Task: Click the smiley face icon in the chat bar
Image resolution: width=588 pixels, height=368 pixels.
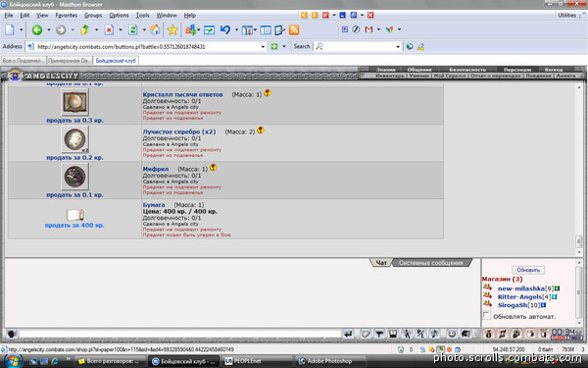Action: (452, 334)
